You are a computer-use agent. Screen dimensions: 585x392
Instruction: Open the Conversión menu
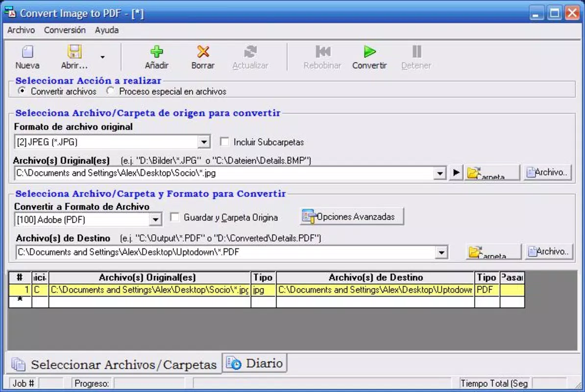(65, 30)
